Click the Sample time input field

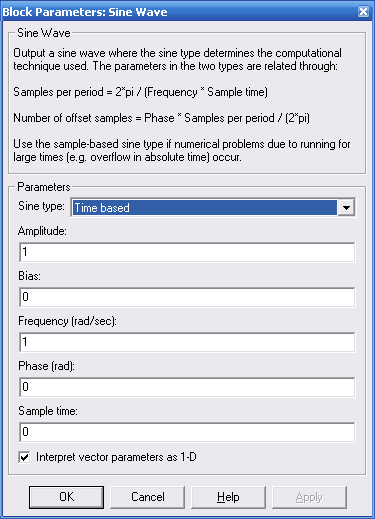(187, 432)
